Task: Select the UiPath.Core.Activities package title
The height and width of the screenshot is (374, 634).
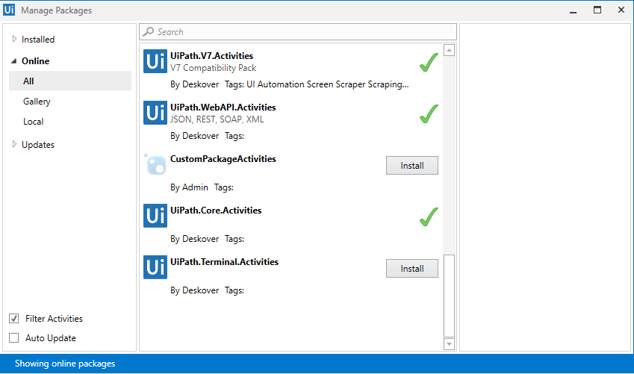Action: tap(216, 210)
